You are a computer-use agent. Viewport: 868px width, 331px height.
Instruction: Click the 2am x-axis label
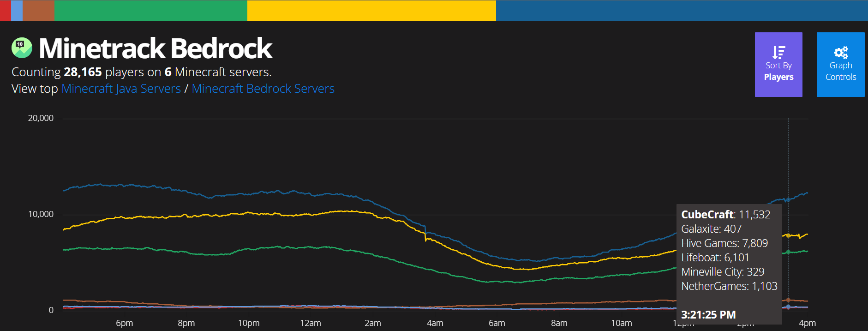373,323
